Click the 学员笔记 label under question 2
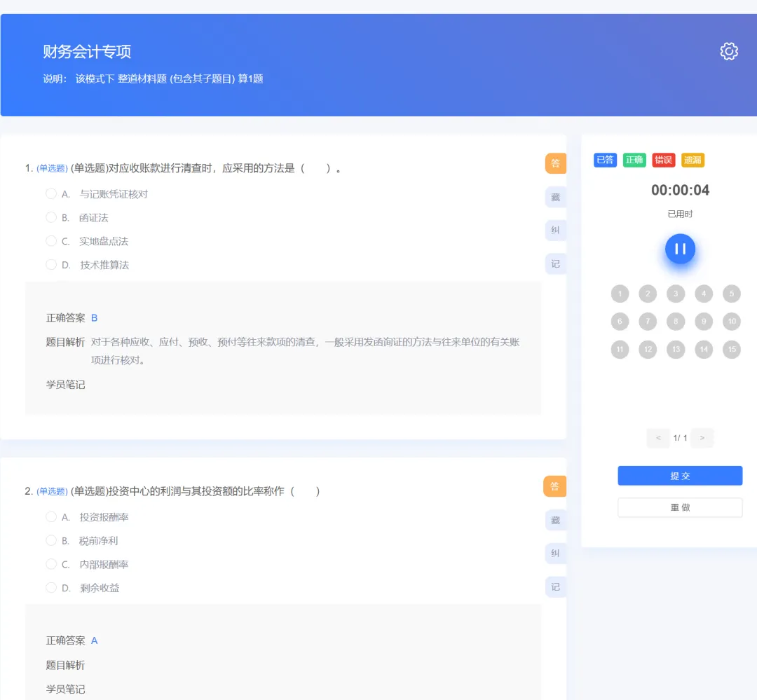 66,689
